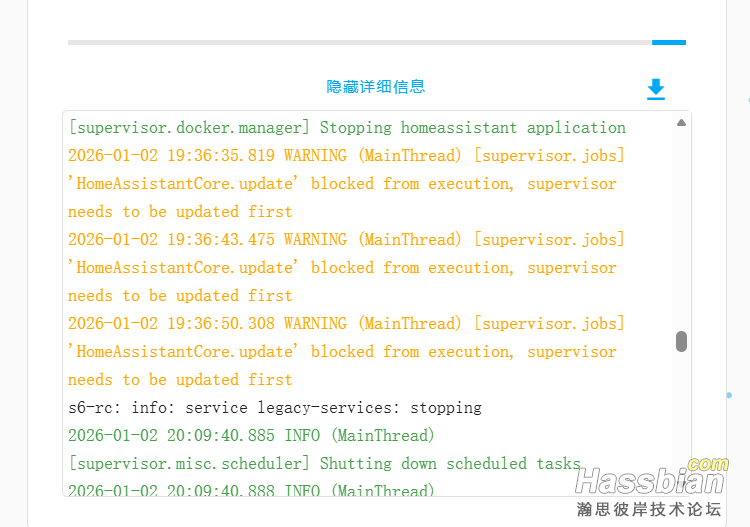Click the 20:09:40.888 INFO log entry
Image resolution: width=750 pixels, height=527 pixels.
[251, 490]
